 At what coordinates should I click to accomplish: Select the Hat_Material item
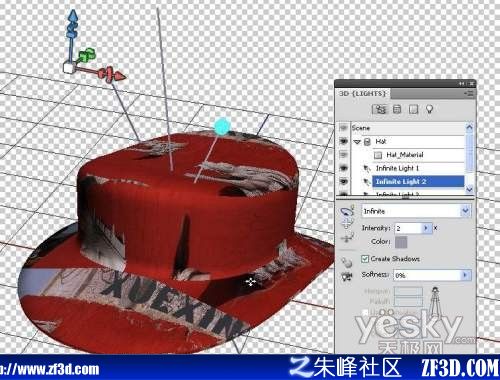[405, 155]
